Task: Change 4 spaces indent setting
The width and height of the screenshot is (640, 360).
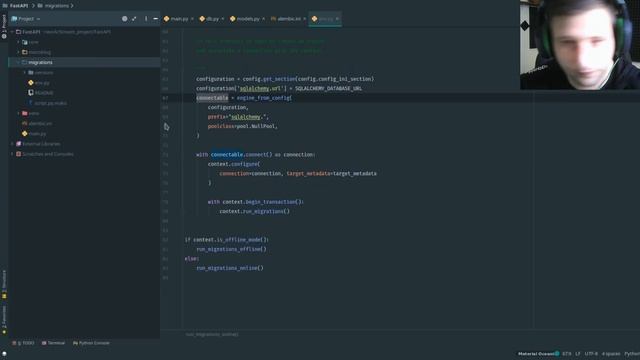Action: point(611,353)
